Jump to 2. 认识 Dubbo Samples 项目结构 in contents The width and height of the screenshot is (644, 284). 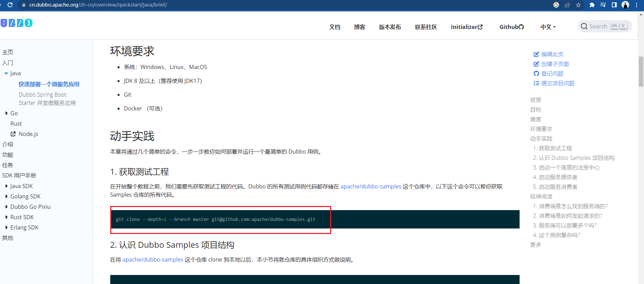[x=573, y=158]
